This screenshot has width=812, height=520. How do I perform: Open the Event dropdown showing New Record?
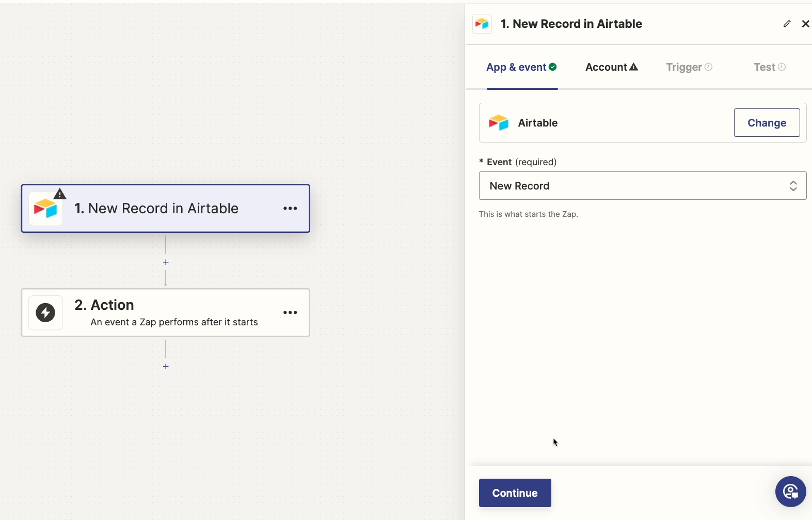(643, 186)
